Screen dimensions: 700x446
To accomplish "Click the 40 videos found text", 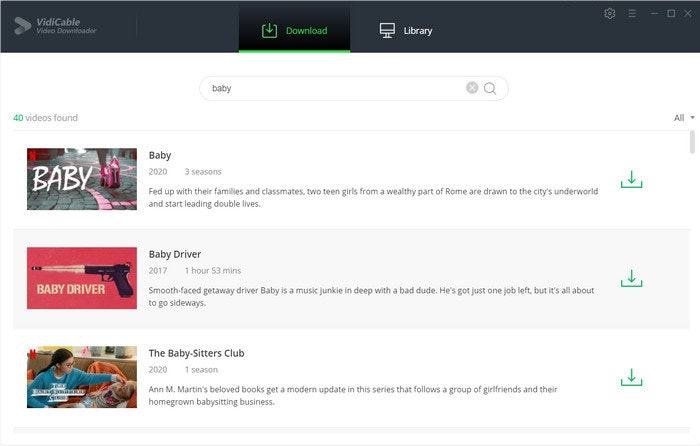I will pos(46,118).
